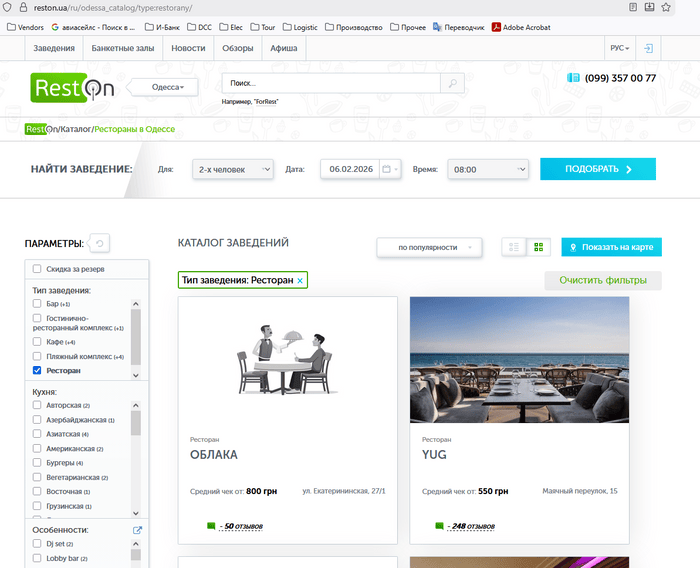Screen dimensions: 700x568
Task: Open the 'по популярности' sort dropdown
Action: (429, 247)
